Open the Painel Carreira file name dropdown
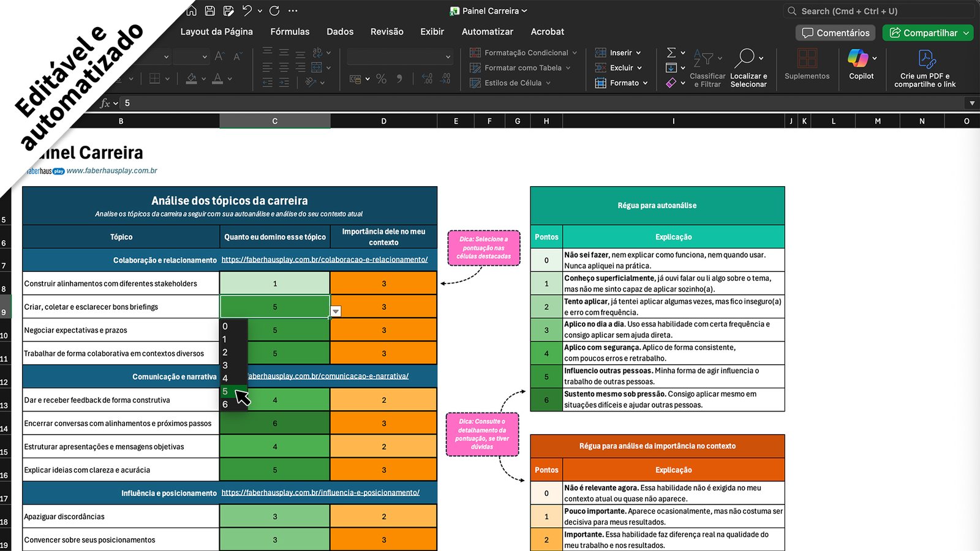Viewport: 980px width, 551px height. click(524, 11)
